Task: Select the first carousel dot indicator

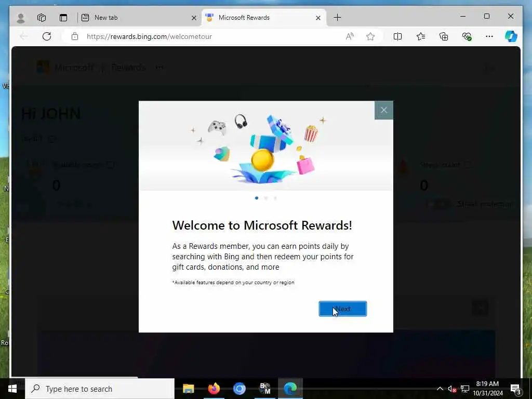Action: point(257,198)
